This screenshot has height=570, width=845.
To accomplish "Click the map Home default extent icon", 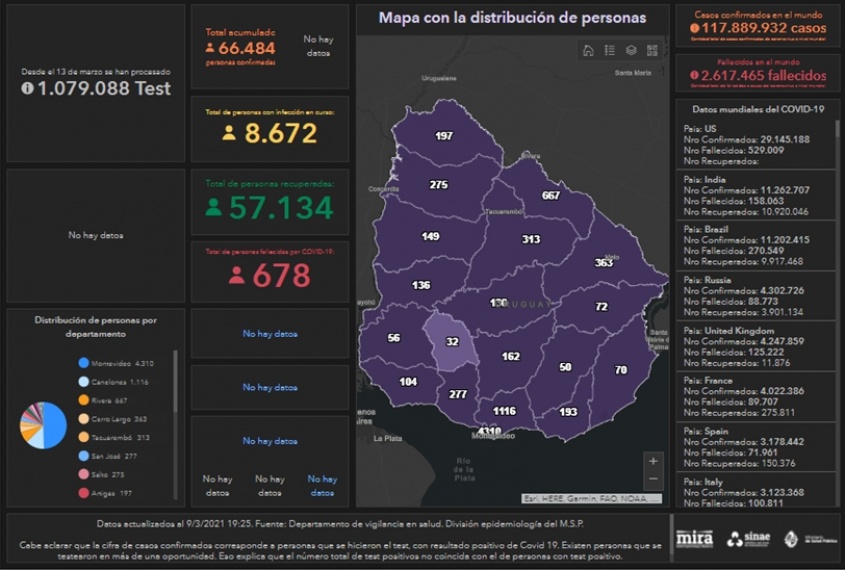I will 588,50.
